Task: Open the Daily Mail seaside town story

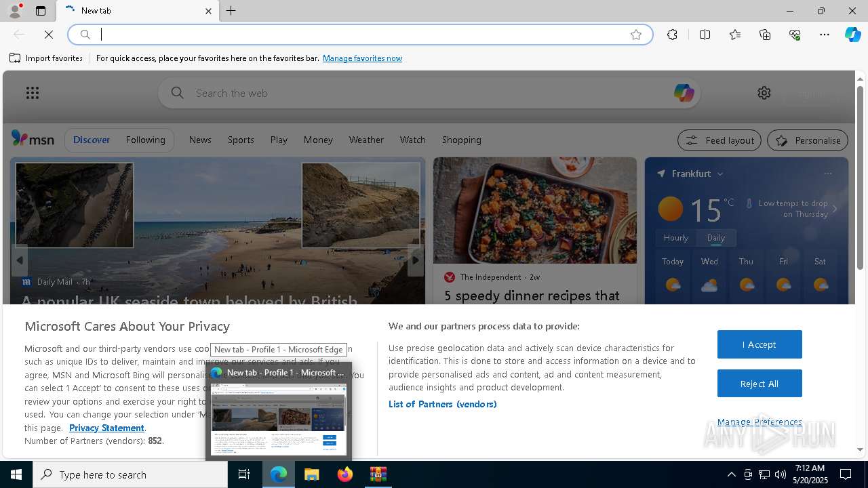Action: 189,301
